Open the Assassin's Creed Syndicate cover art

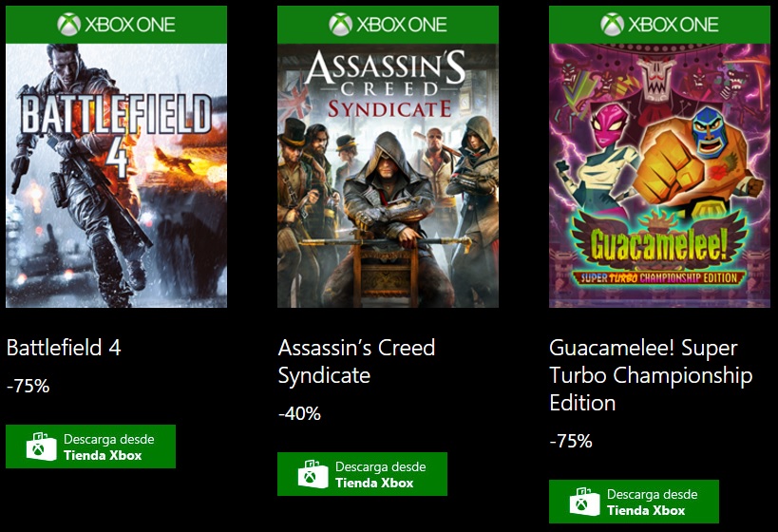click(x=388, y=176)
